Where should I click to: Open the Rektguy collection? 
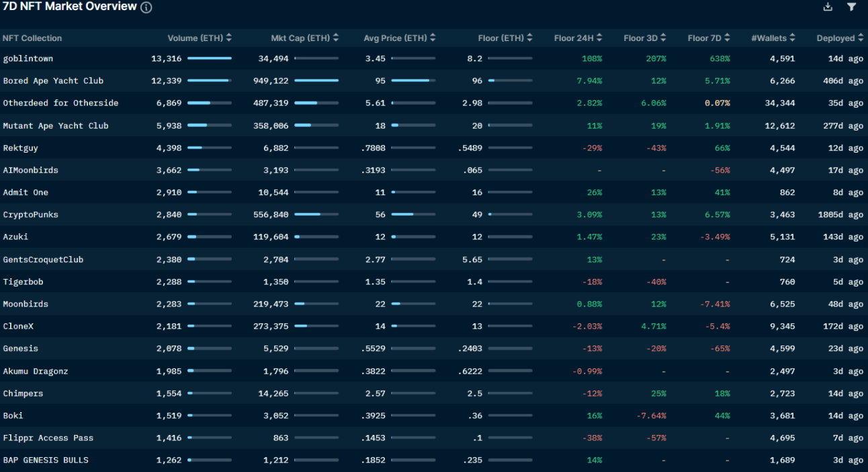[x=21, y=148]
